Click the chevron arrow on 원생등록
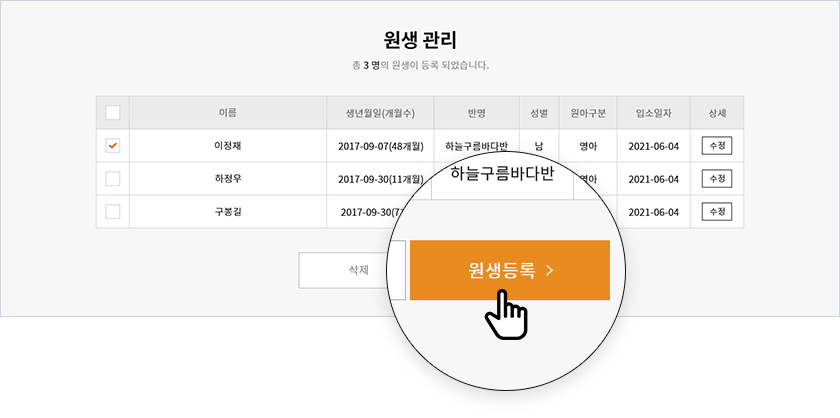Screen dimensions: 840x418 pos(549,271)
